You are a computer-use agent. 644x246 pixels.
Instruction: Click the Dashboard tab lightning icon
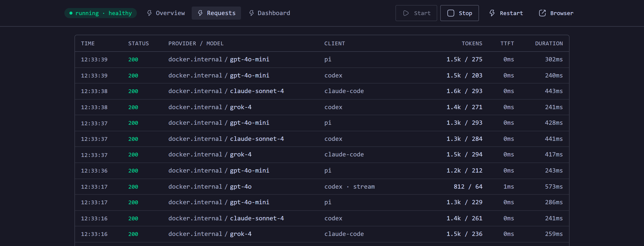click(251, 13)
